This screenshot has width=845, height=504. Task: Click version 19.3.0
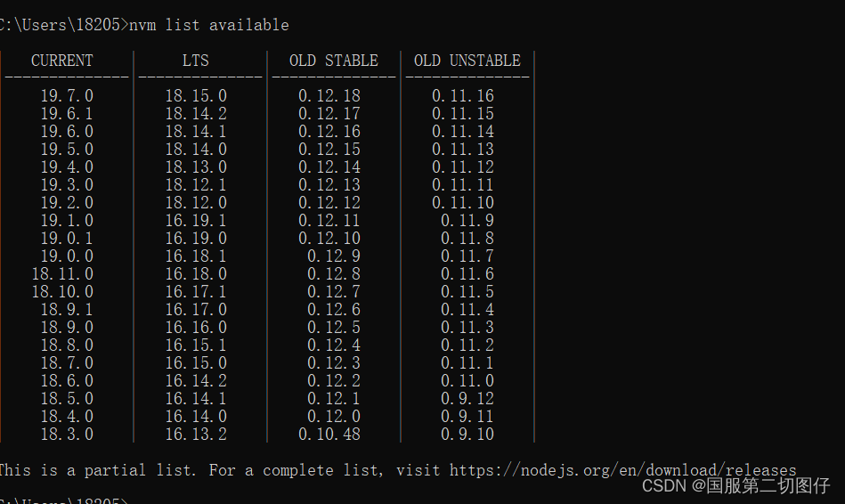coord(67,185)
